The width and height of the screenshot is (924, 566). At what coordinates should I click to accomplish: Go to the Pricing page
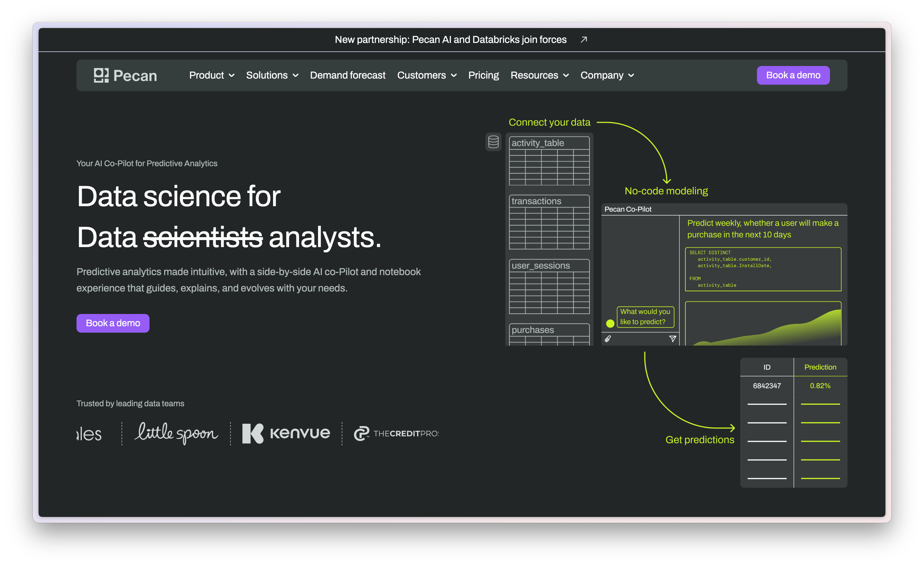[x=483, y=75]
